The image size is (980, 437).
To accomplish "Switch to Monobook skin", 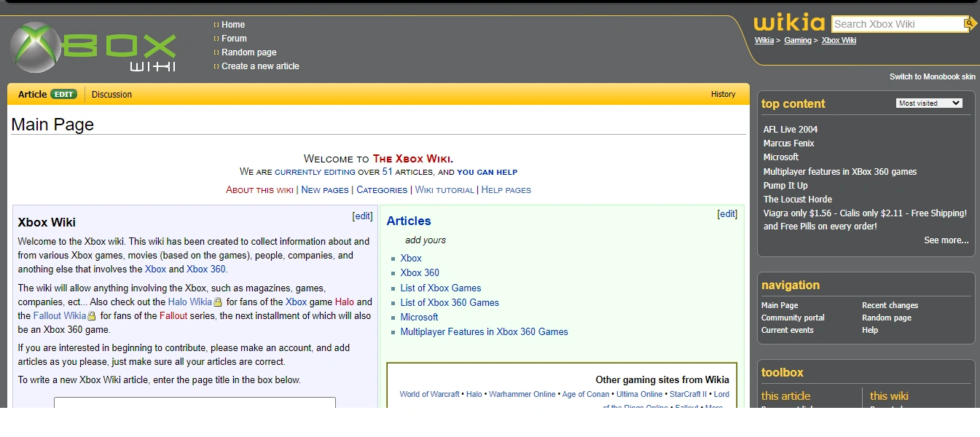I will pos(933,76).
